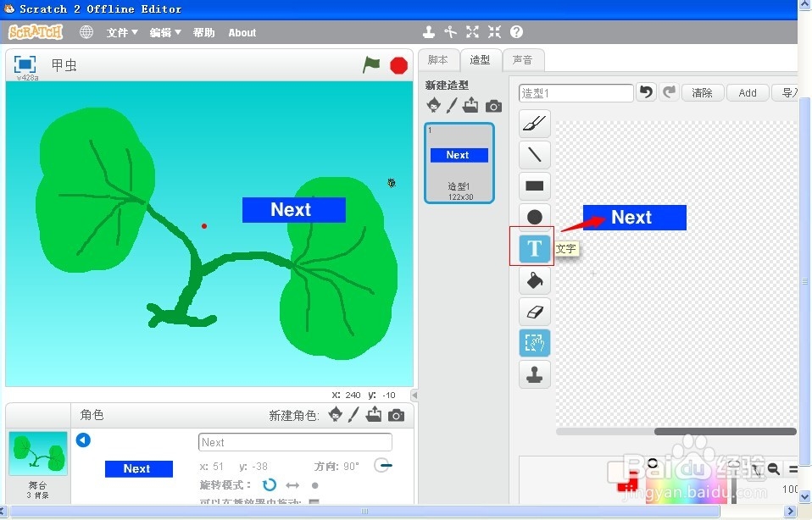
Task: Edit the sprite name field Next
Action: click(x=295, y=442)
